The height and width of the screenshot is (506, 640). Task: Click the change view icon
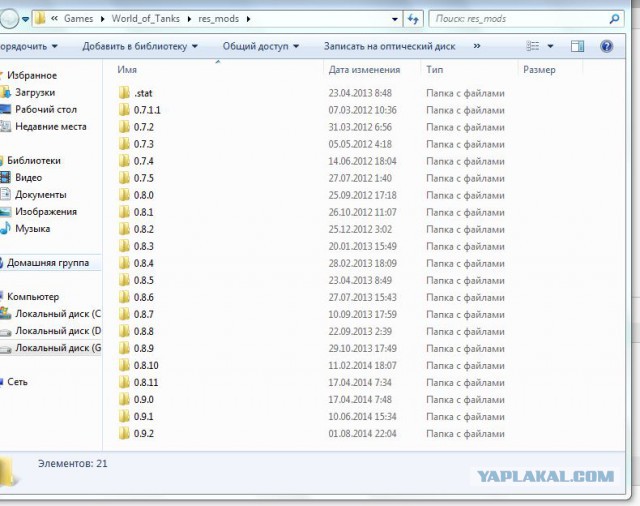coord(533,46)
